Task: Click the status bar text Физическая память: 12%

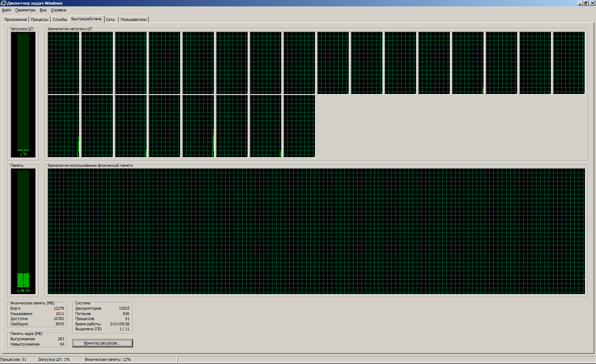Action: 108,359
